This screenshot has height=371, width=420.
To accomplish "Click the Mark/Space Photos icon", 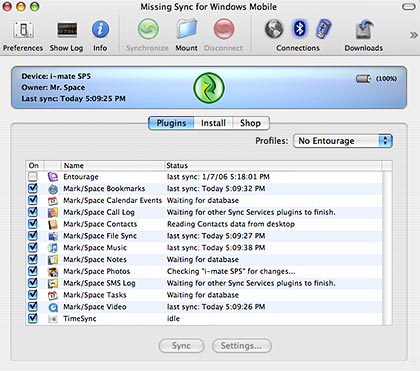I will tap(53, 271).
